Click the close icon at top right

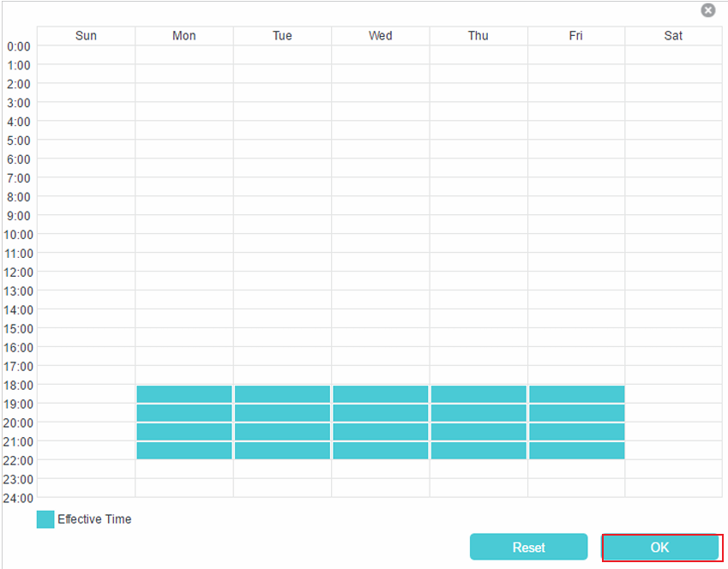tap(707, 10)
